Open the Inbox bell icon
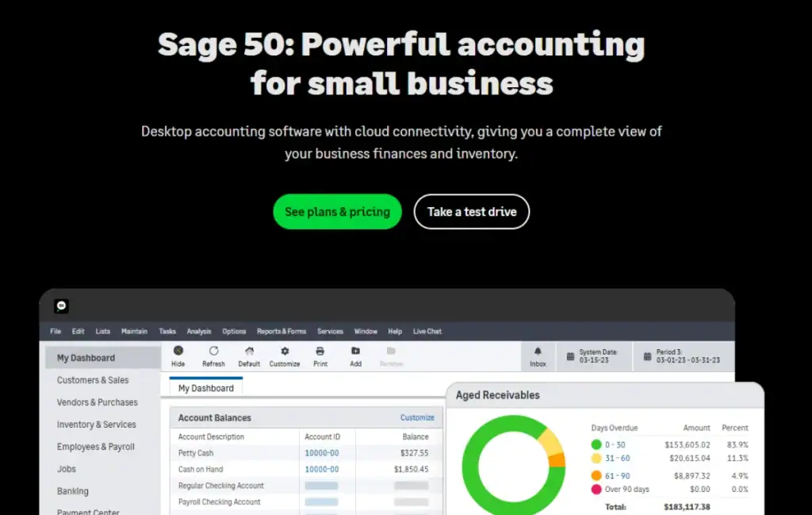Screen dimensions: 812x515 tap(538, 352)
